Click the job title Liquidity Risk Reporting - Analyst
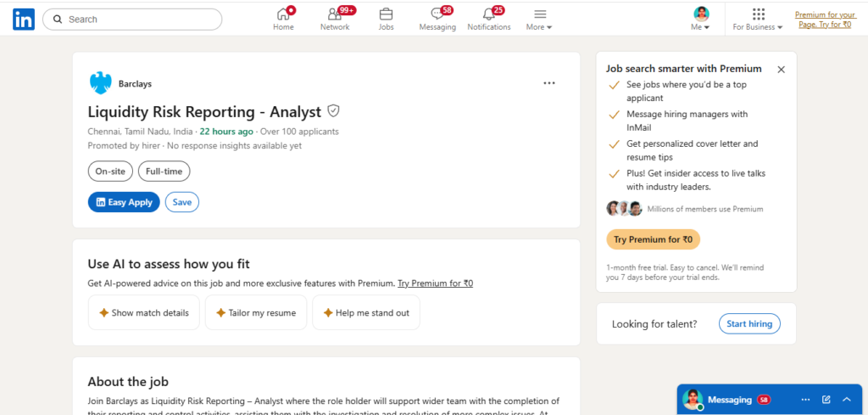The width and height of the screenshot is (868, 415). [204, 112]
